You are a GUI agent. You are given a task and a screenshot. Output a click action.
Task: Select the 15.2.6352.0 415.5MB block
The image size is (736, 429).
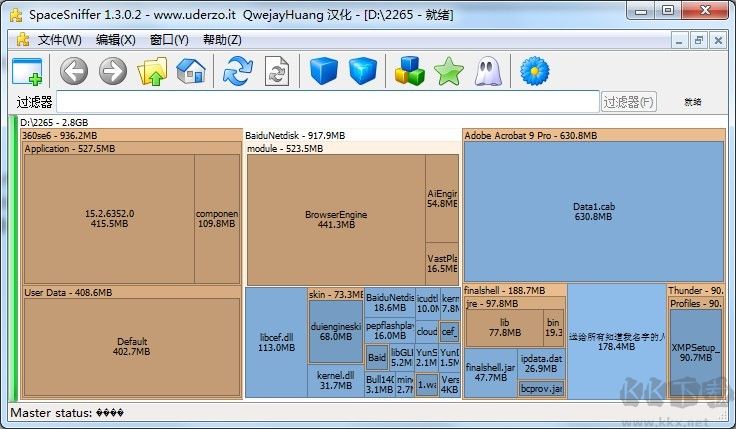coord(109,219)
